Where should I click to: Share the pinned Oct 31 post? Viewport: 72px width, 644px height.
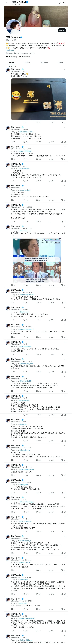coord(65,122)
